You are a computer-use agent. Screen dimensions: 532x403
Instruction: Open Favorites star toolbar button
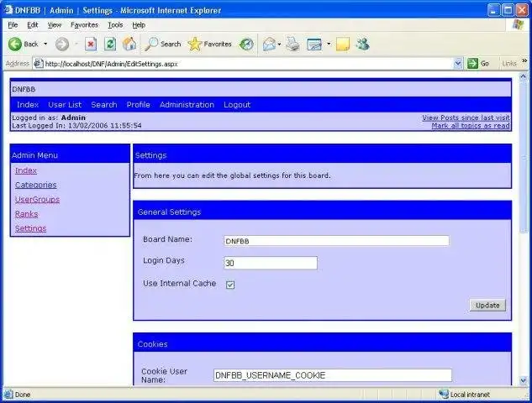point(209,44)
